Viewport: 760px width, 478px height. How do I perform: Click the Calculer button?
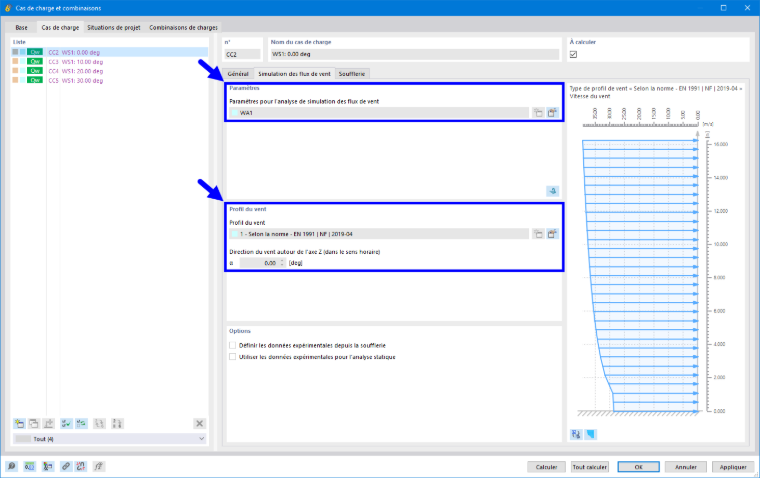(x=546, y=467)
